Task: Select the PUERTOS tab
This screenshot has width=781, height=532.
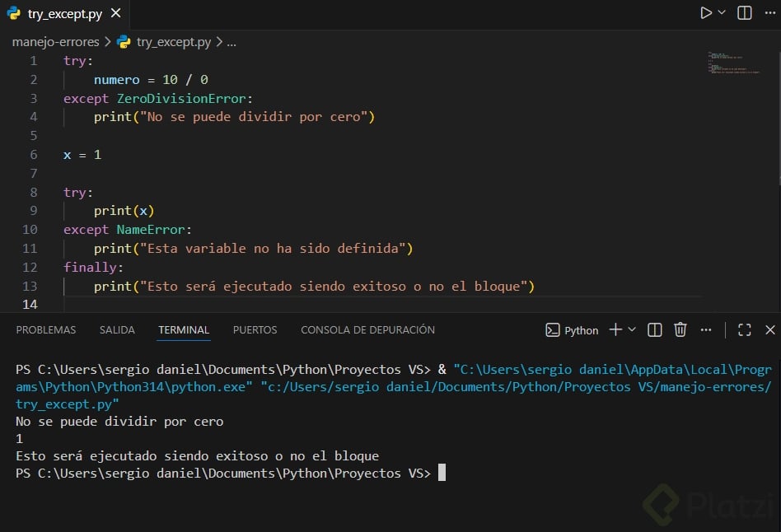Action: pyautogui.click(x=255, y=329)
